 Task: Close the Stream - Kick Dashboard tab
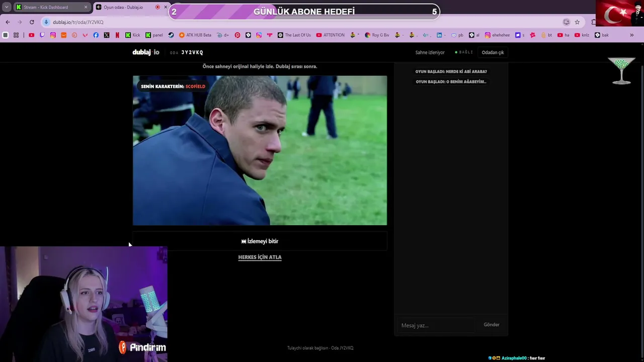[86, 7]
